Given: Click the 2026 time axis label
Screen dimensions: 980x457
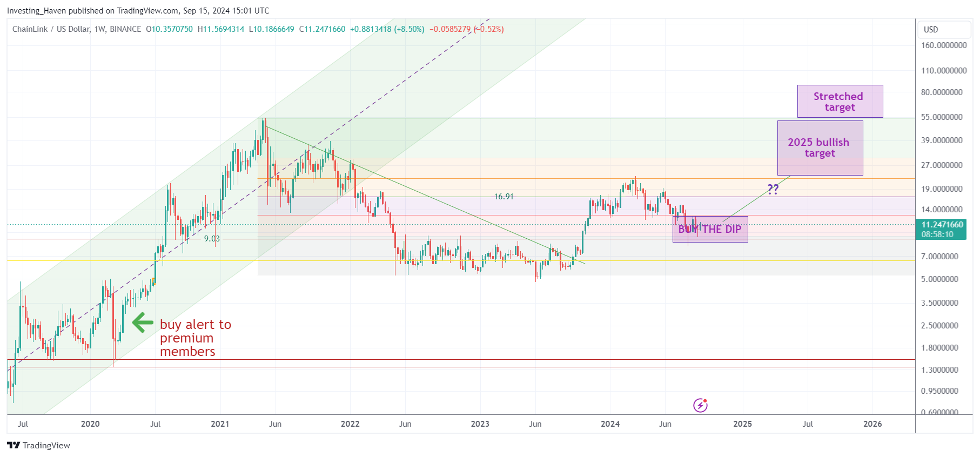Looking at the screenshot, I should [872, 424].
